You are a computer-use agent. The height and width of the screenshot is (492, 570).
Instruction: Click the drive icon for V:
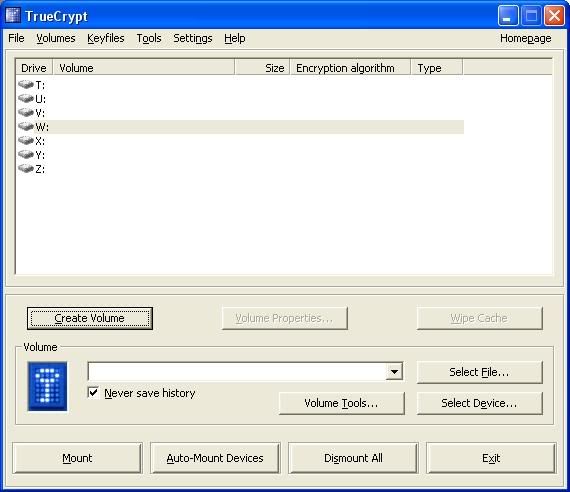(x=26, y=112)
